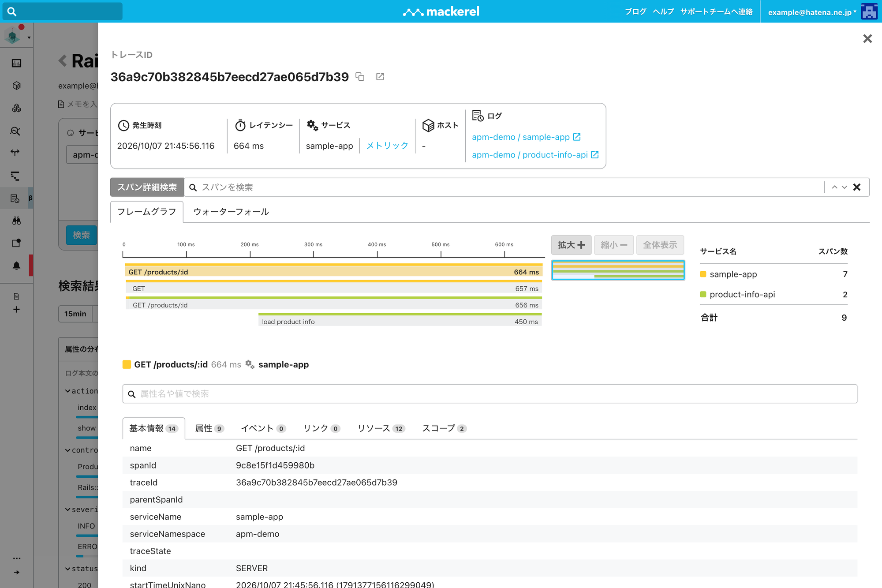Select the リソース 12 tab
The width and height of the screenshot is (882, 588).
[x=381, y=428]
